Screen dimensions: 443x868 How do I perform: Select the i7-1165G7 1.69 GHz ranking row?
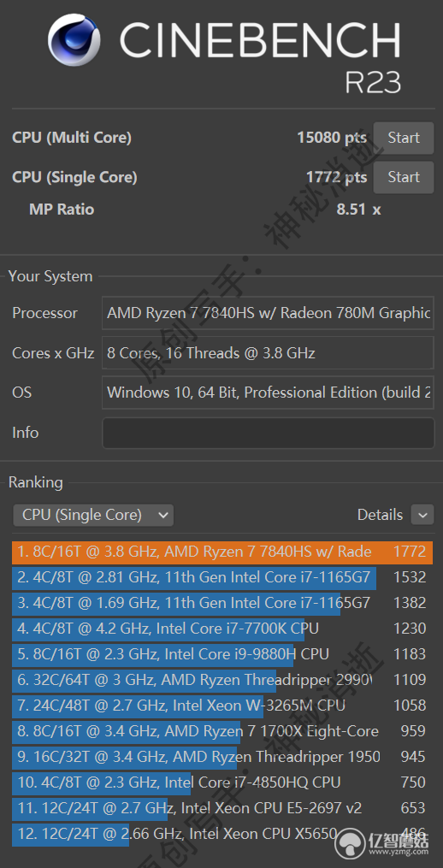(222, 603)
